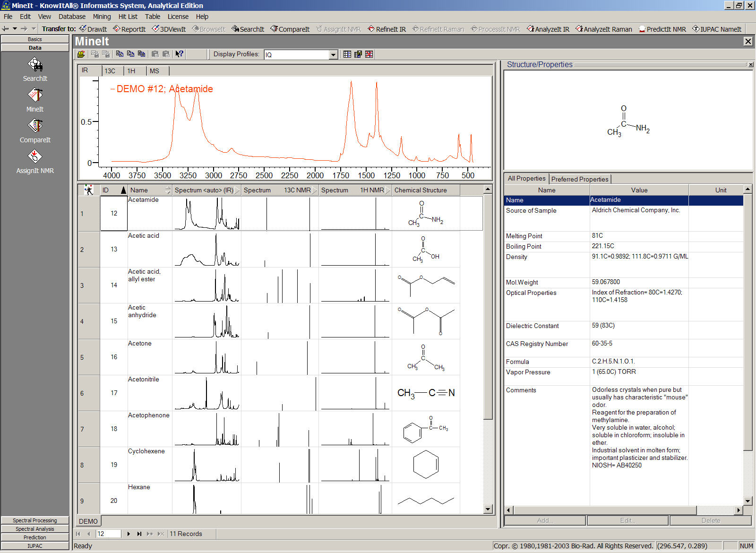
Task: Select the Acetic acid row
Action: click(x=280, y=250)
